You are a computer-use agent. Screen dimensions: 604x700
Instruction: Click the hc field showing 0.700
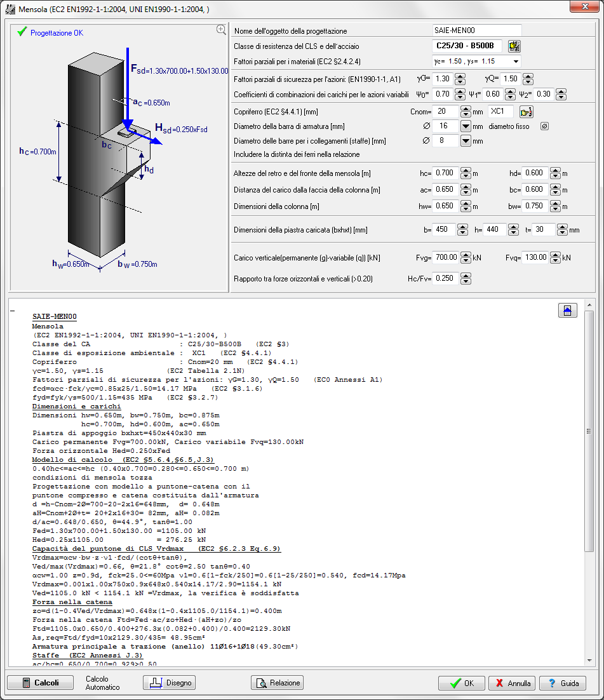point(445,173)
